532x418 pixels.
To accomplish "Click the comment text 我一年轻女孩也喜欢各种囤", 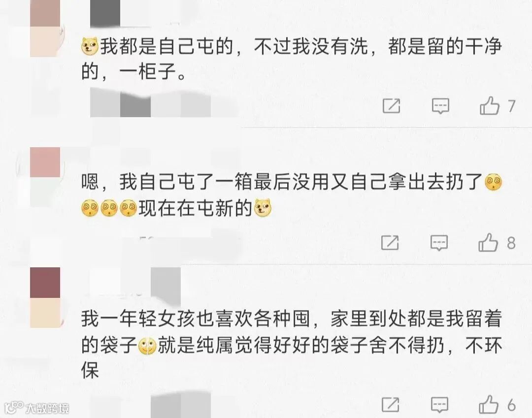I will pos(196,319).
